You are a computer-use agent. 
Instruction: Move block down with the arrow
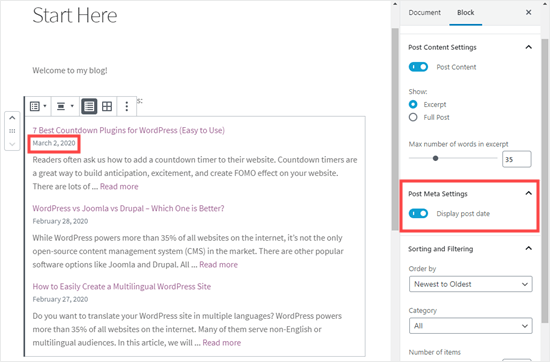(12, 144)
